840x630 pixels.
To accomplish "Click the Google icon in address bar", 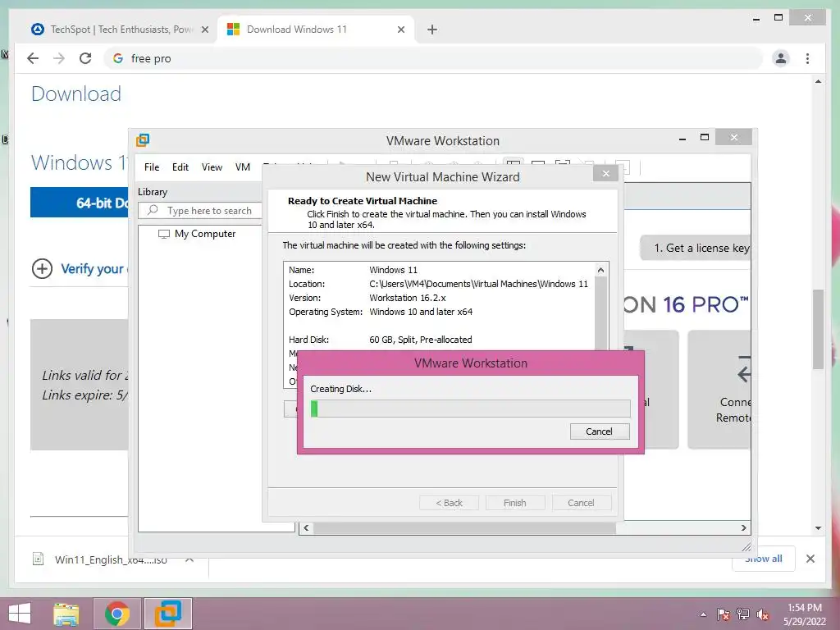I will click(x=118, y=58).
